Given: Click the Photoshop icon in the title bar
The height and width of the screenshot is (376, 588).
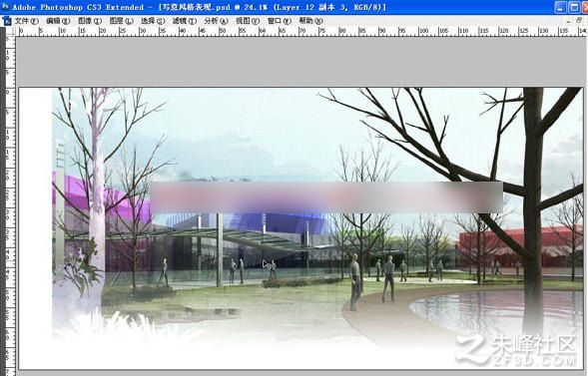Looking at the screenshot, I should click(5, 7).
